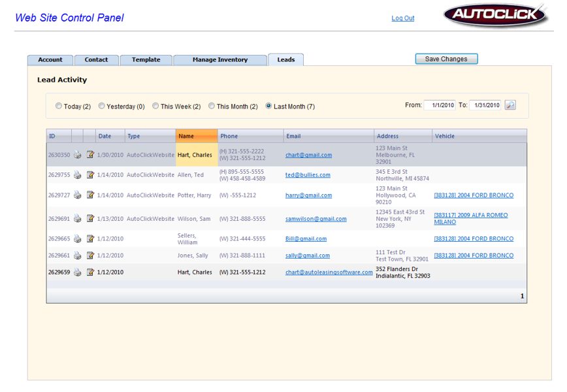Print lead 2629691 Wilson, Sam
This screenshot has width=567, height=392.
pyautogui.click(x=77, y=219)
